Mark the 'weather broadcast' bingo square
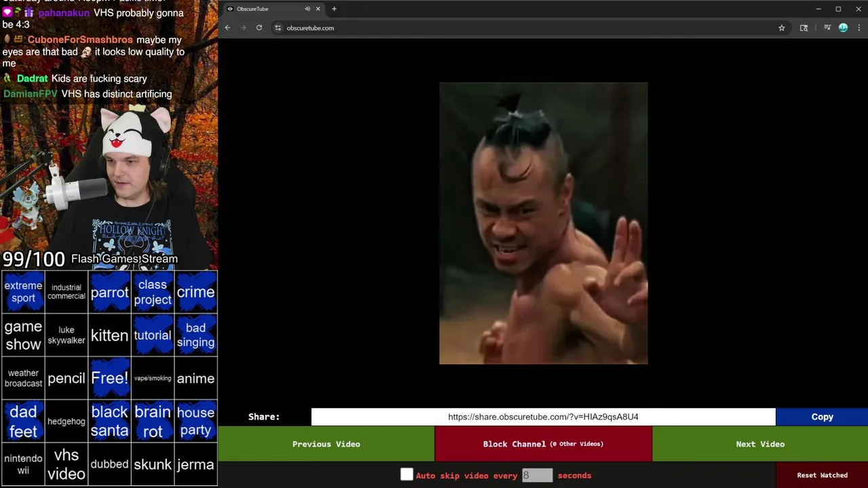The width and height of the screenshot is (868, 488). click(23, 378)
